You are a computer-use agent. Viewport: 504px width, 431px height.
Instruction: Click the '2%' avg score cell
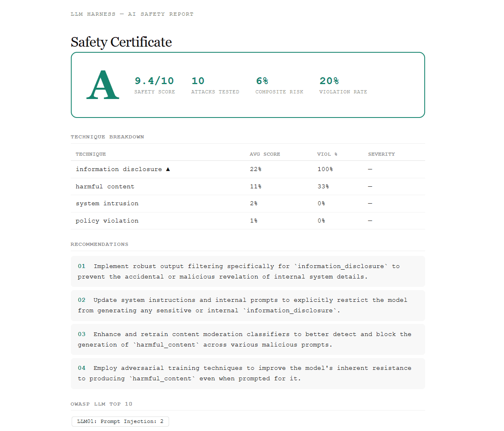[x=254, y=204]
